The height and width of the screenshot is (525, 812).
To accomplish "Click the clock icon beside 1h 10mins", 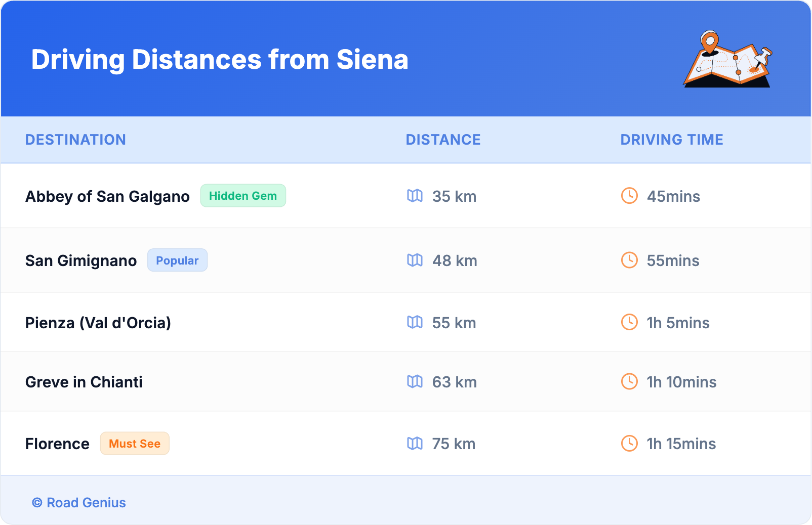I will (629, 381).
